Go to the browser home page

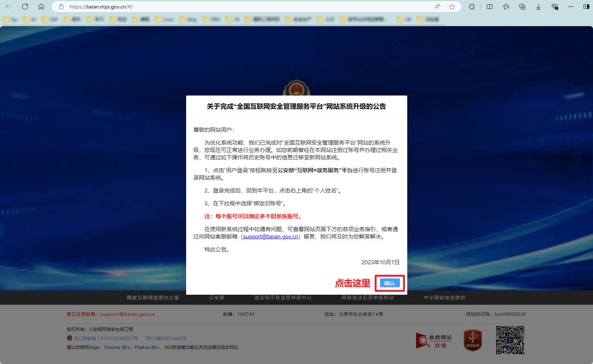point(41,7)
